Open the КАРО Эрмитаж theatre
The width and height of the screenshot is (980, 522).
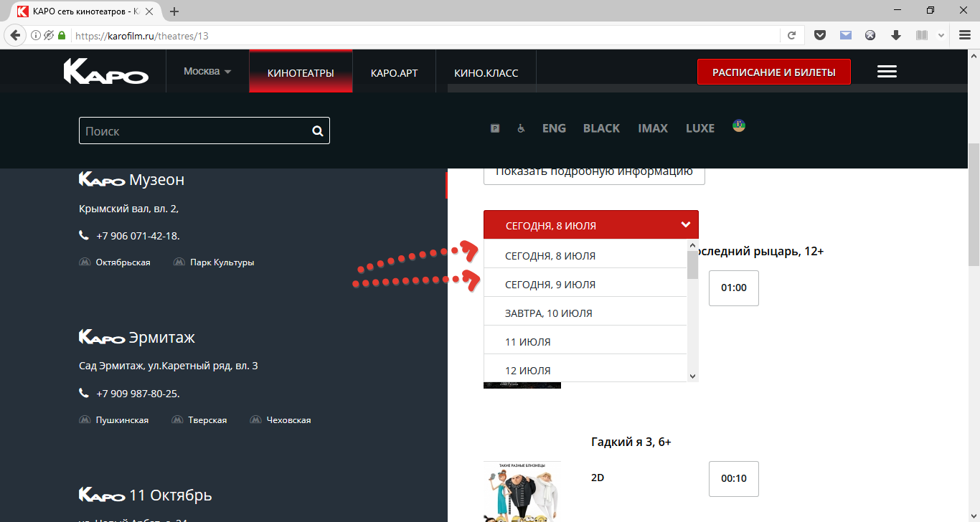pos(136,337)
